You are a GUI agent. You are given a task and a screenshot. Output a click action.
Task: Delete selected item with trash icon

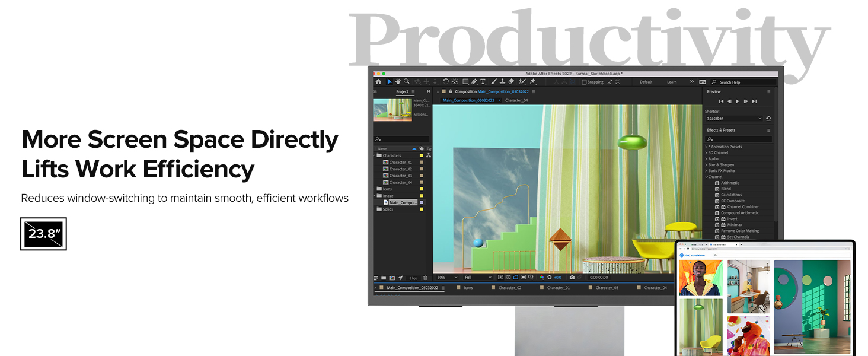pos(425,278)
